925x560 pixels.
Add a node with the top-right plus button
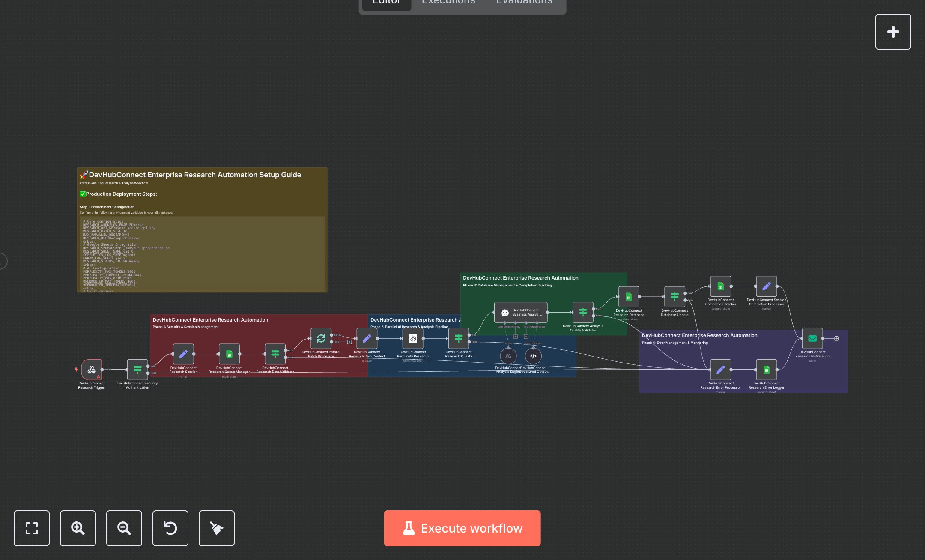click(893, 32)
